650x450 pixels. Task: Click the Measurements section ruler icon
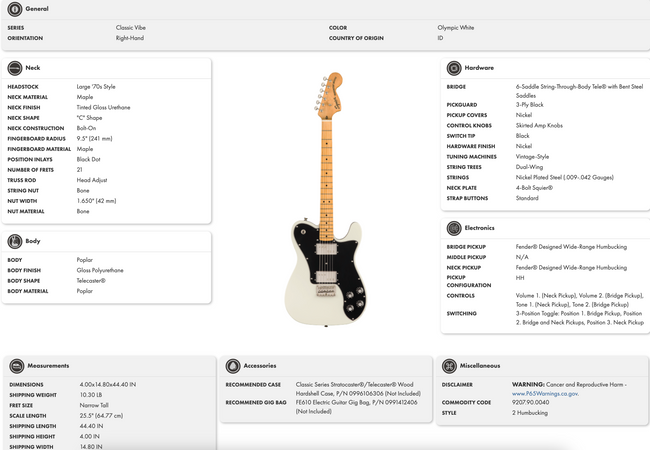pos(17,366)
